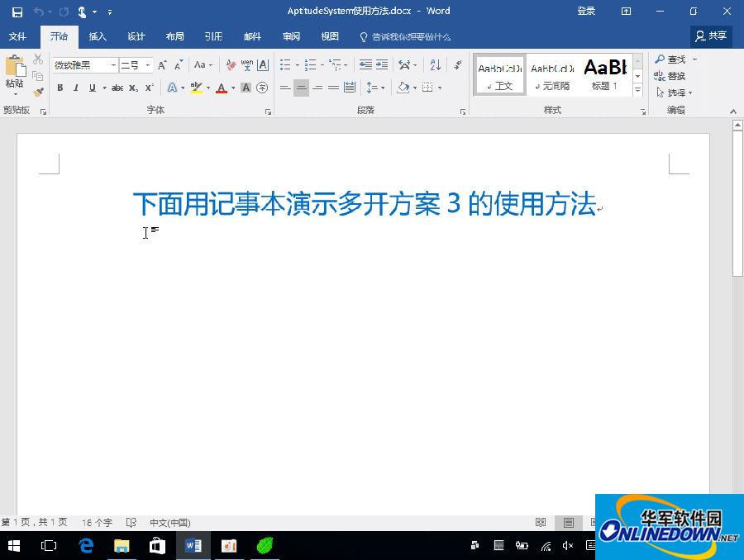The width and height of the screenshot is (744, 560).
Task: Expand the font color dropdown arrow
Action: pyautogui.click(x=233, y=88)
